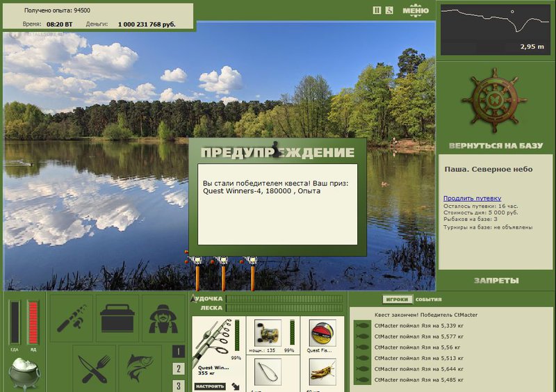Click the time display 08:20 ВТ
The height and width of the screenshot is (392, 556).
pyautogui.click(x=59, y=24)
